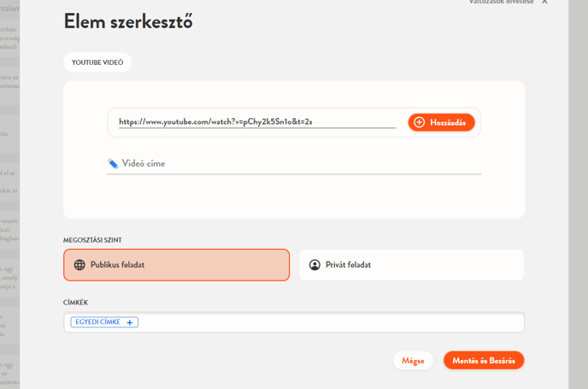Click the pencil icon beside Videó címe
This screenshot has height=389, width=588.
pos(113,163)
